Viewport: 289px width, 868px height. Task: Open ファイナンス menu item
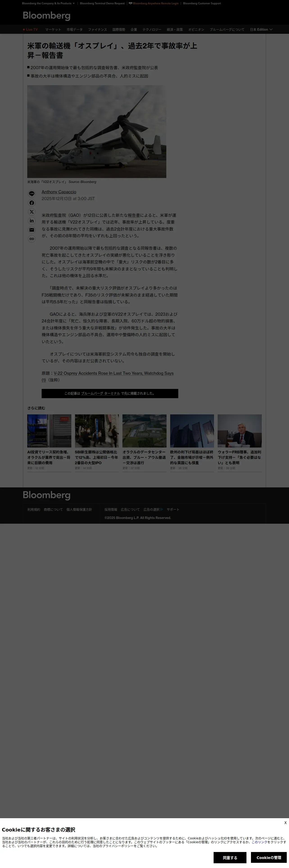tap(97, 30)
